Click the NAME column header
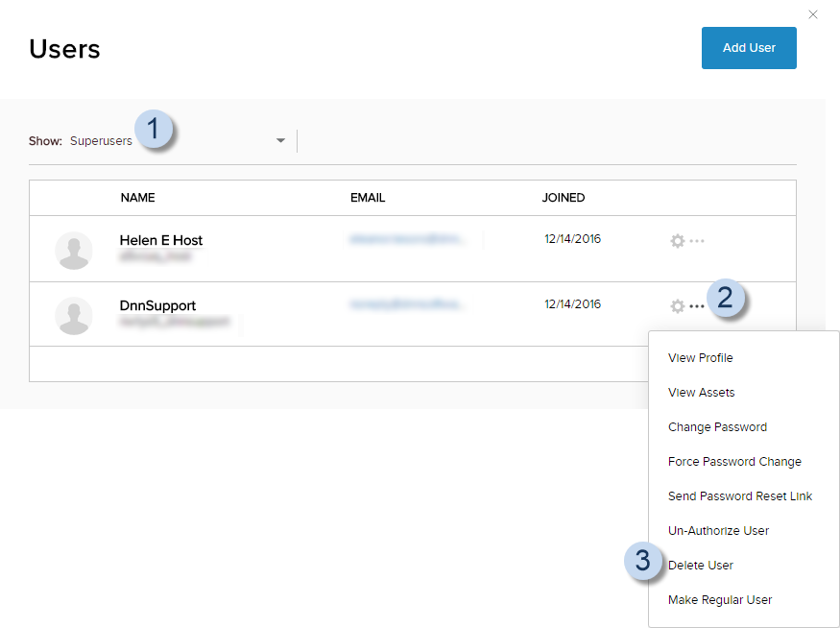This screenshot has width=840, height=628. (137, 198)
